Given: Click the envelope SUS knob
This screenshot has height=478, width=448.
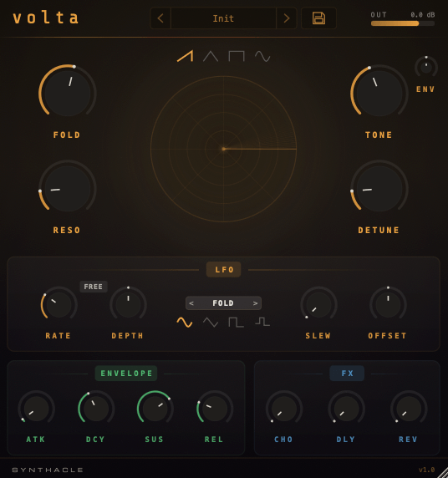Looking at the screenshot, I should point(155,409).
